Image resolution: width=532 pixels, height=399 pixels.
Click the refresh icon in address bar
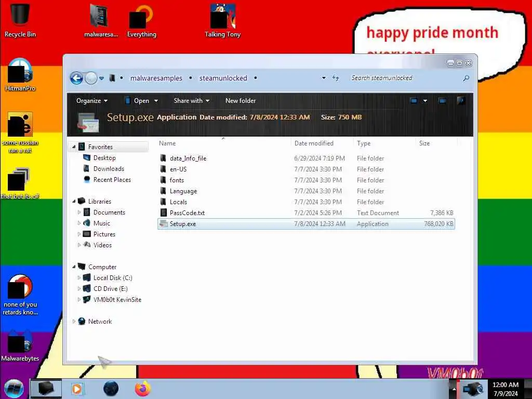tap(336, 78)
